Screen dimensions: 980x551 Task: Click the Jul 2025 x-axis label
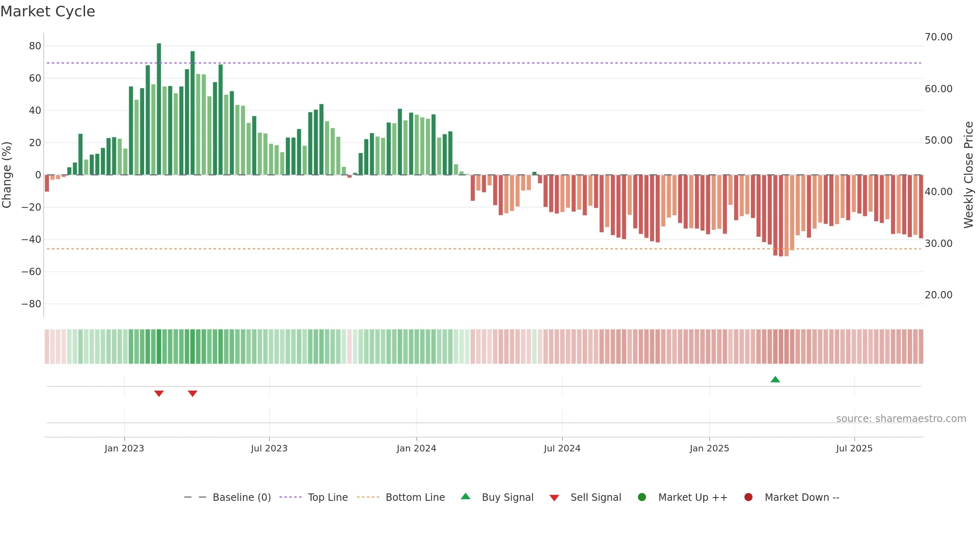click(854, 448)
